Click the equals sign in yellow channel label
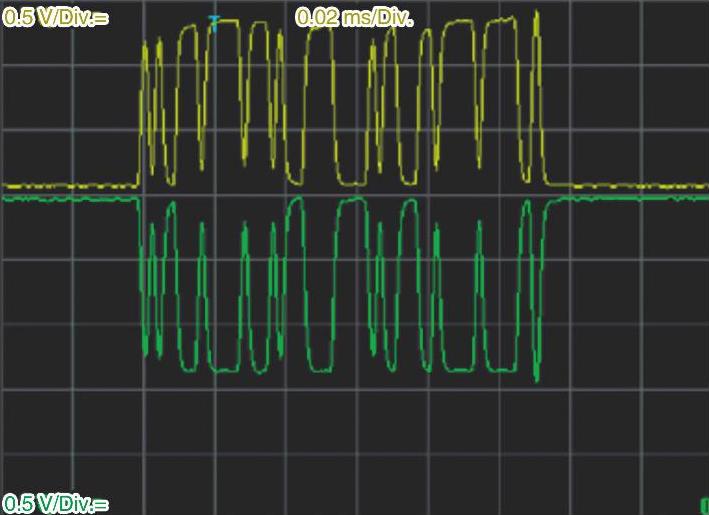This screenshot has height=515, width=709. (102, 18)
